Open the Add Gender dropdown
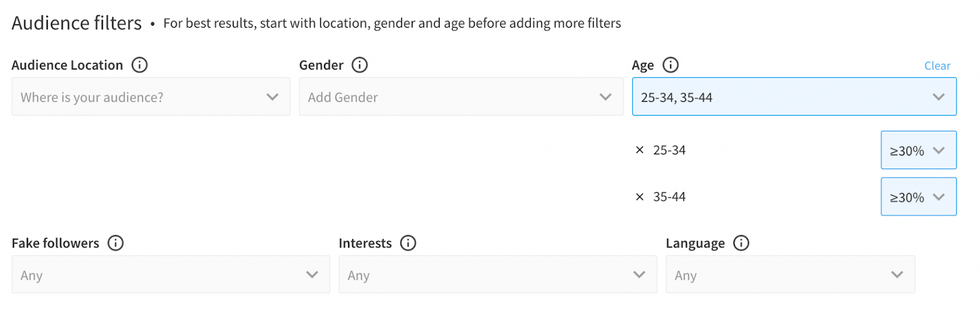 (x=461, y=97)
